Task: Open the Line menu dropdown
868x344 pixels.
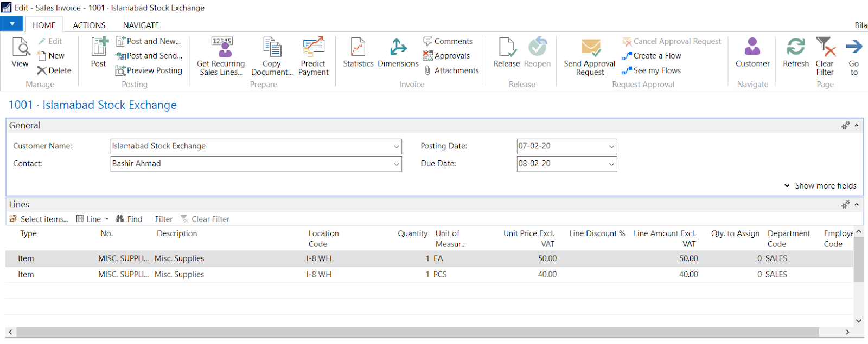Action: (93, 219)
